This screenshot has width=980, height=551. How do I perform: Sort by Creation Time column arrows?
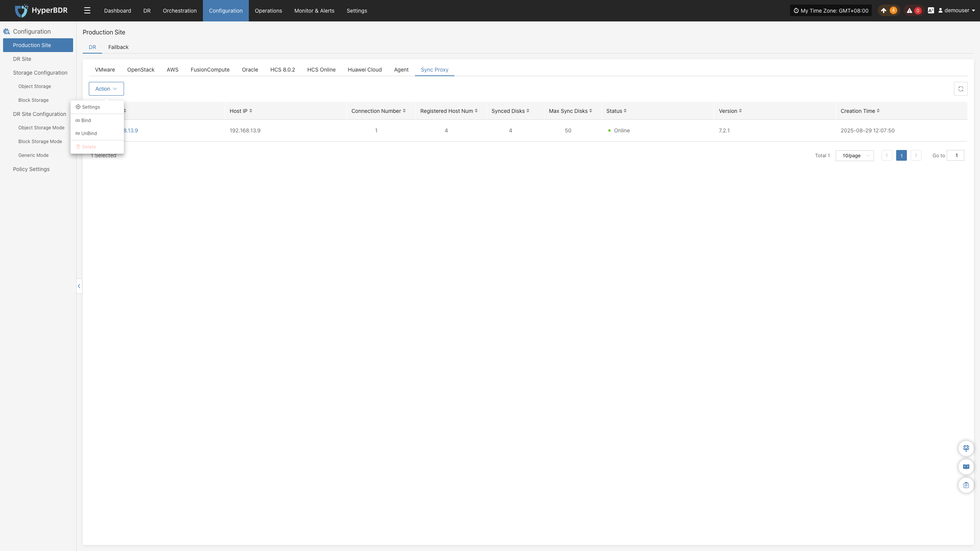(878, 111)
